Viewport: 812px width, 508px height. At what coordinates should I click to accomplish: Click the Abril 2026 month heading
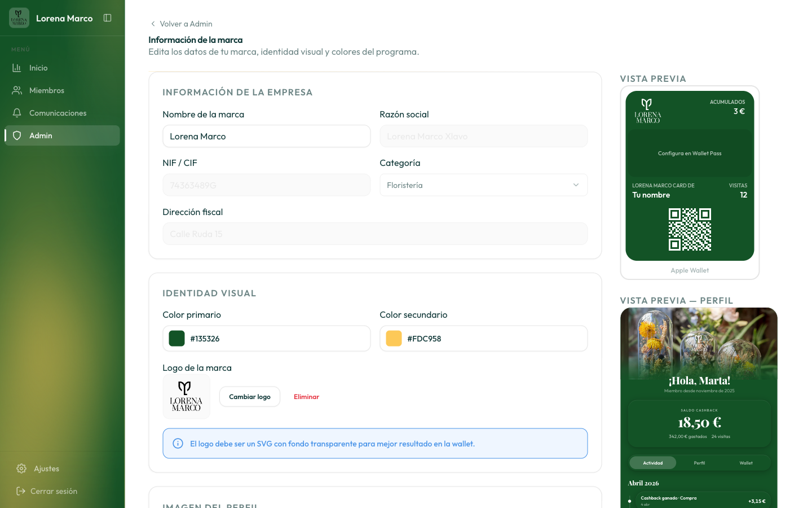tap(643, 483)
